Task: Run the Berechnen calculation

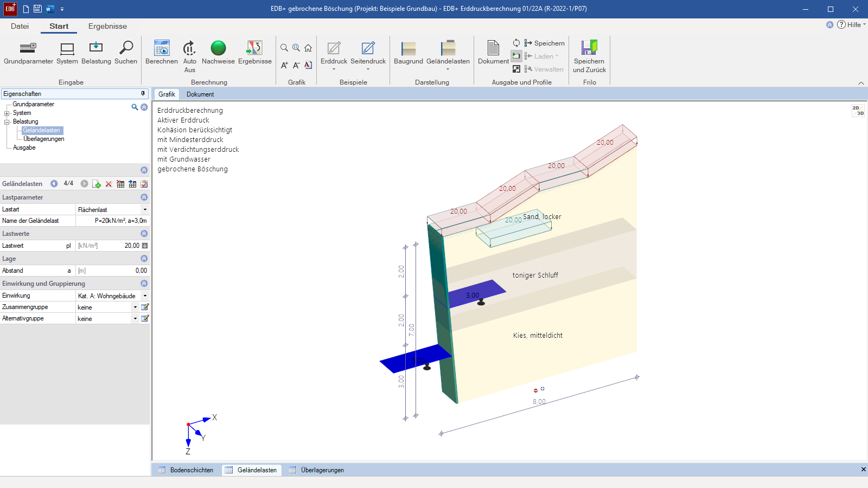Action: point(162,53)
